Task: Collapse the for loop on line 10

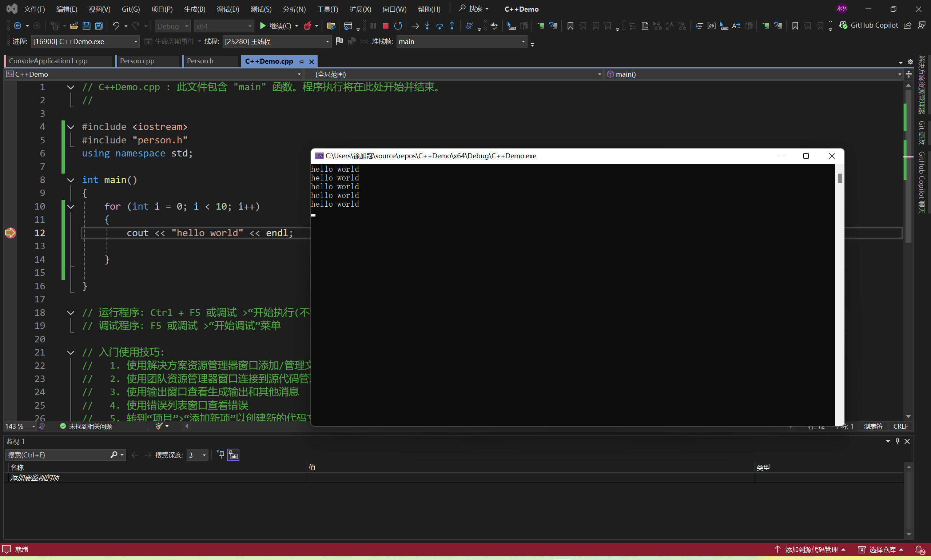Action: tap(71, 206)
